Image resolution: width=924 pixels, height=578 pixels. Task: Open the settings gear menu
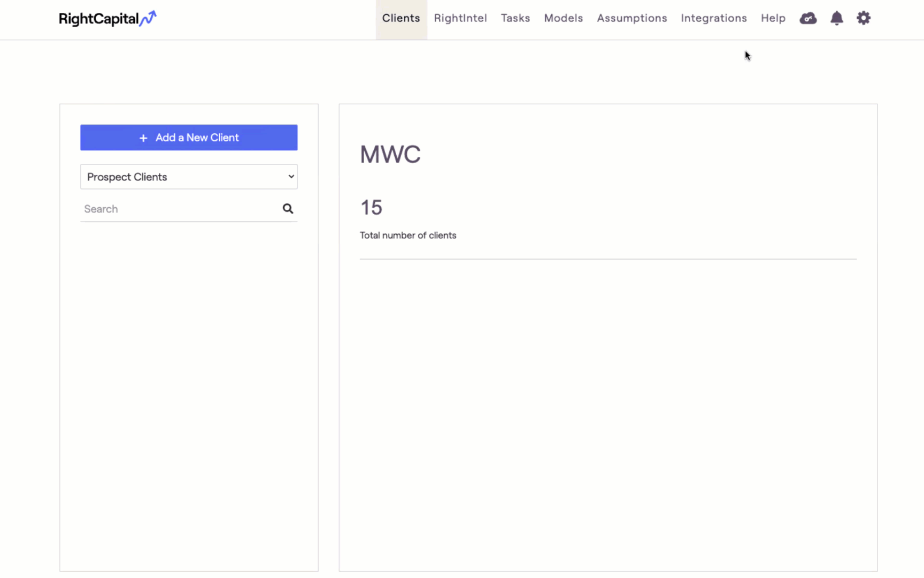[864, 19]
